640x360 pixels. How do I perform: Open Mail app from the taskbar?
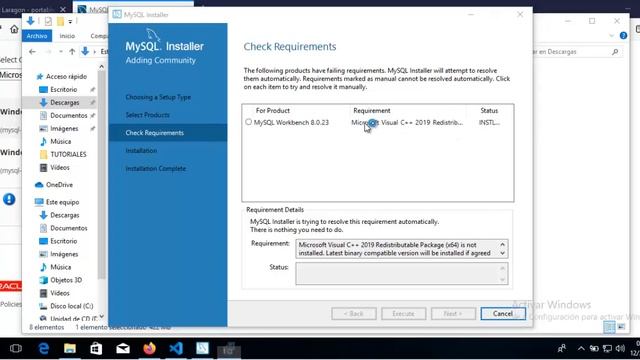click(x=123, y=349)
